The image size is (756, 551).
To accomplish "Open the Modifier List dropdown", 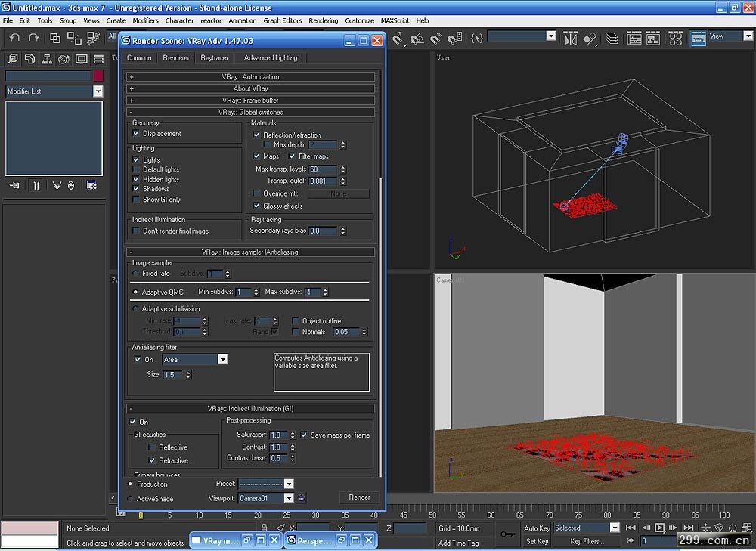I will coord(98,91).
